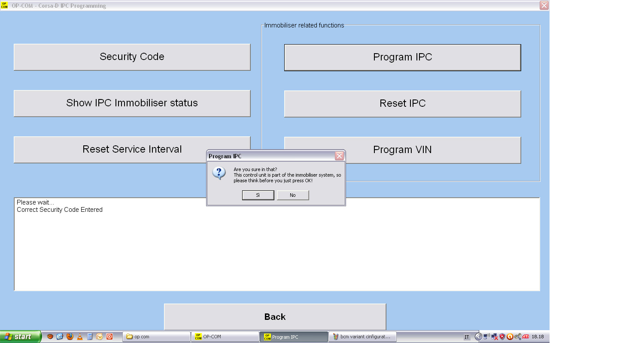Click the IT language bar indicator
The height and width of the screenshot is (343, 644).
[x=467, y=337]
